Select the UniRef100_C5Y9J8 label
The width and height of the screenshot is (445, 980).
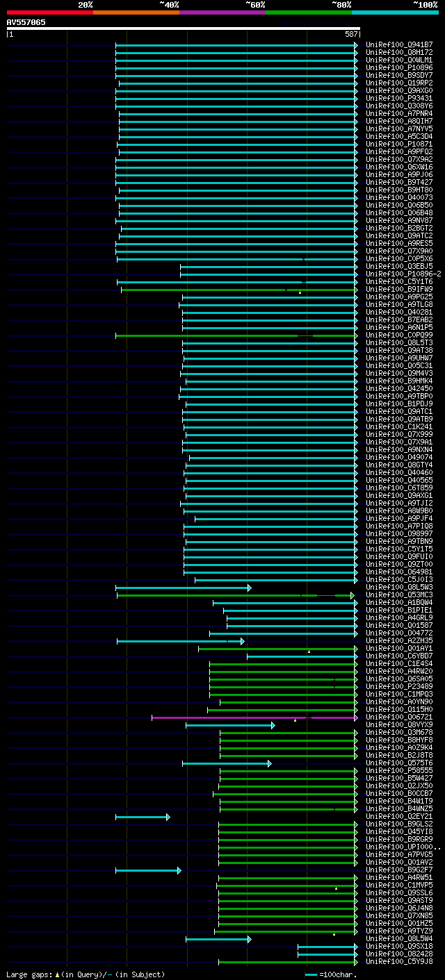399,961
